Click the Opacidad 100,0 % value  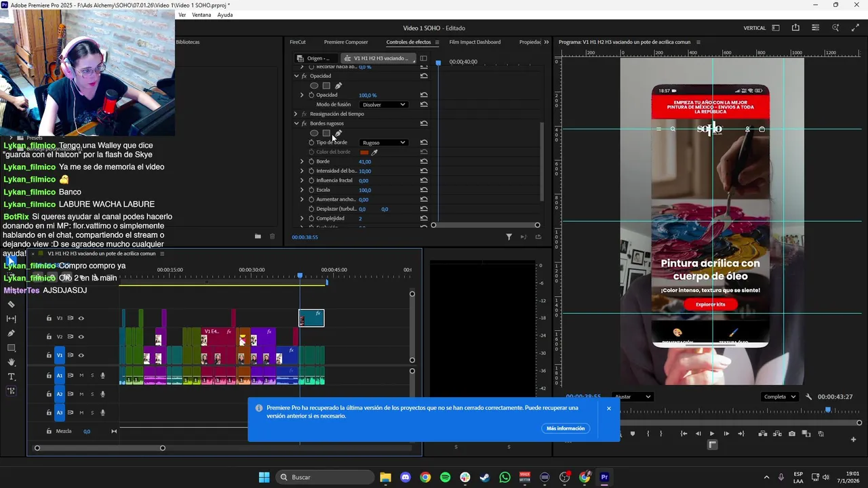coord(368,95)
